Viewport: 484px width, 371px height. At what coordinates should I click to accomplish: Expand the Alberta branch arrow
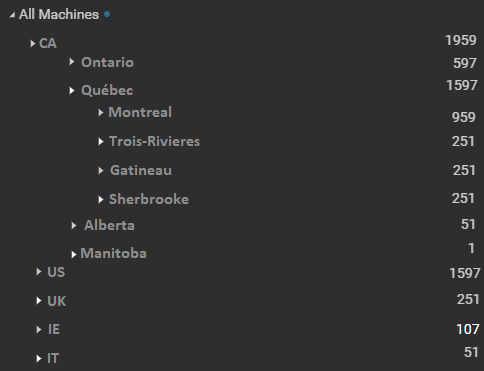tap(74, 226)
